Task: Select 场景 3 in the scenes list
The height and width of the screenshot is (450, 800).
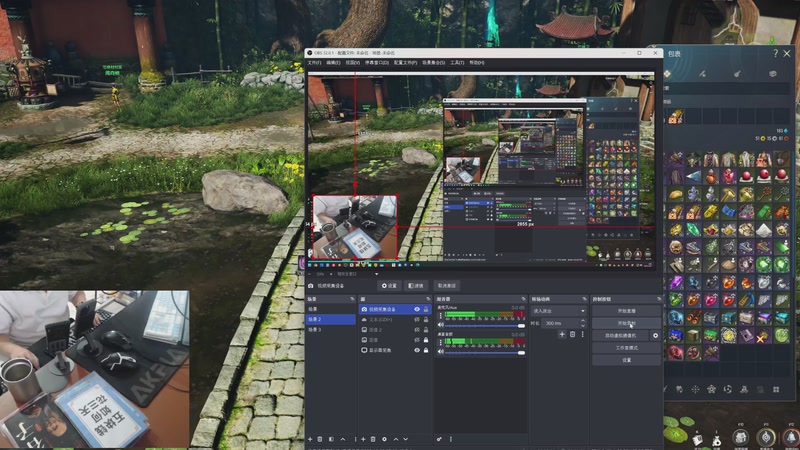Action: [x=315, y=330]
